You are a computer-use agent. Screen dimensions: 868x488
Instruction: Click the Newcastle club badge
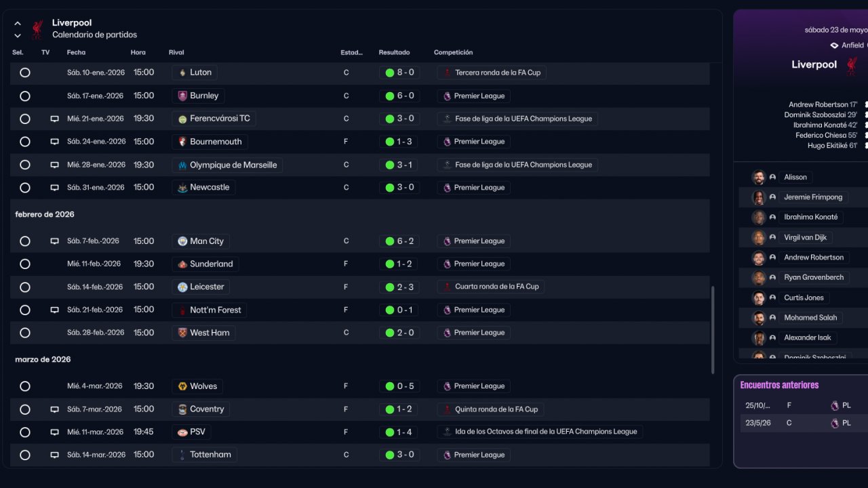tap(182, 188)
